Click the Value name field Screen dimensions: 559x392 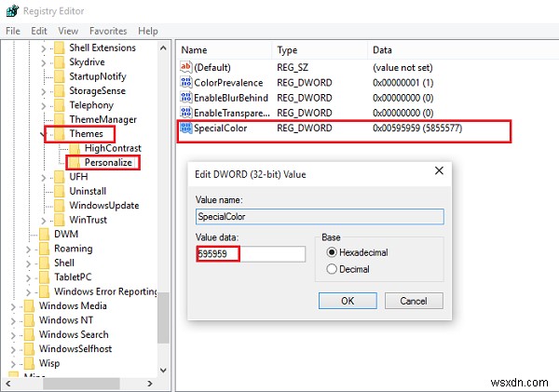[320, 216]
